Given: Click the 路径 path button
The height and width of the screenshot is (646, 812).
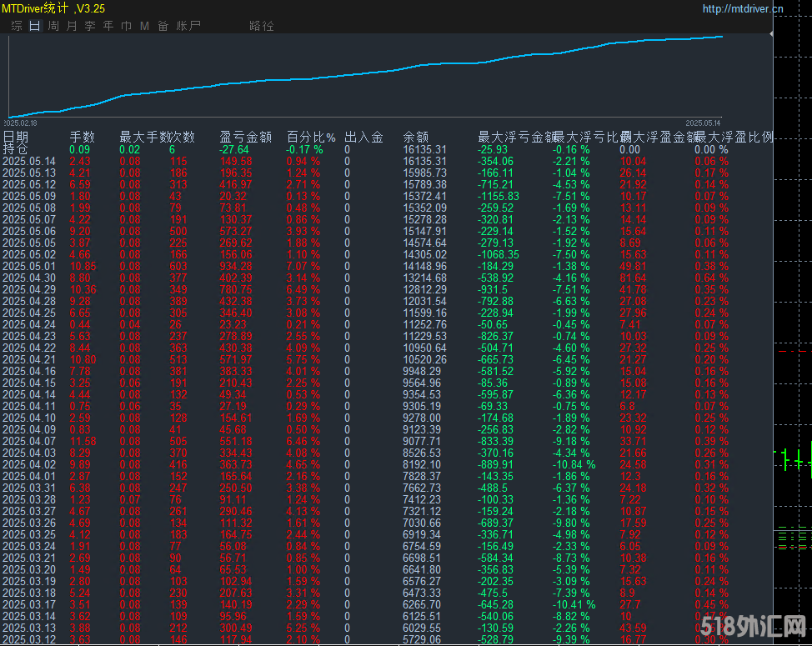Looking at the screenshot, I should click(262, 26).
